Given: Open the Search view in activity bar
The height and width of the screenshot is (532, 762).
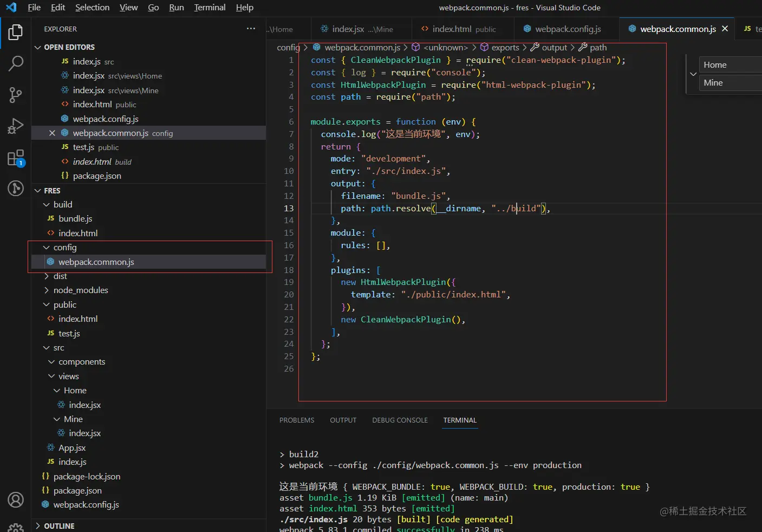Looking at the screenshot, I should 16,63.
